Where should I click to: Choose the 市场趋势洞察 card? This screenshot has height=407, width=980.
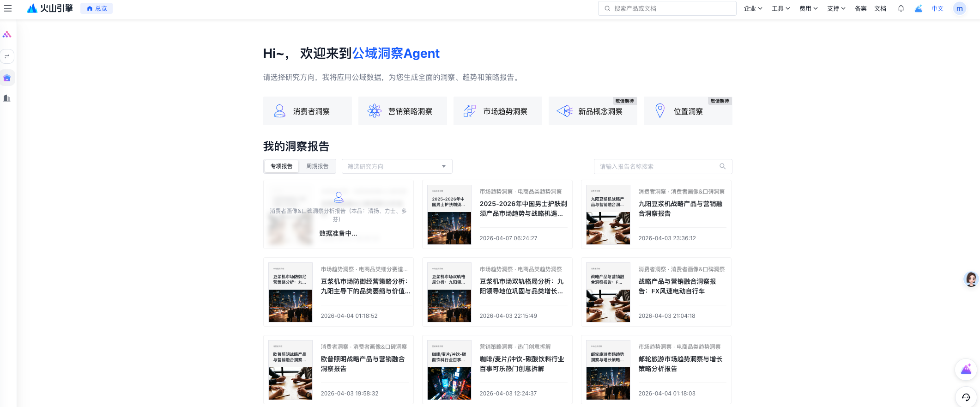pyautogui.click(x=497, y=111)
